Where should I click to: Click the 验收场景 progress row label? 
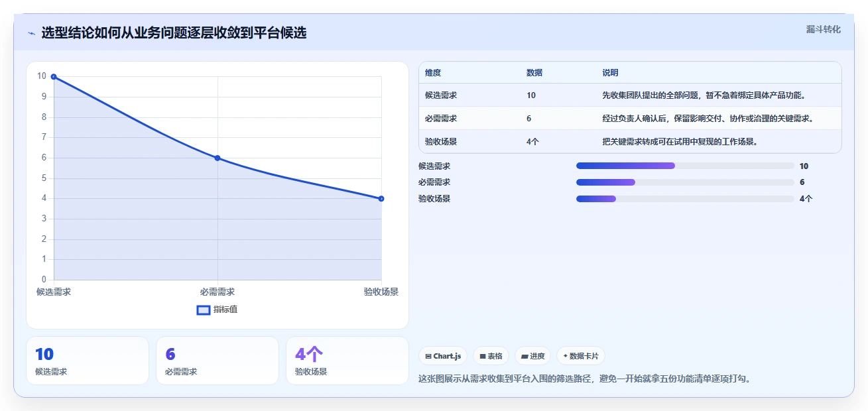434,198
